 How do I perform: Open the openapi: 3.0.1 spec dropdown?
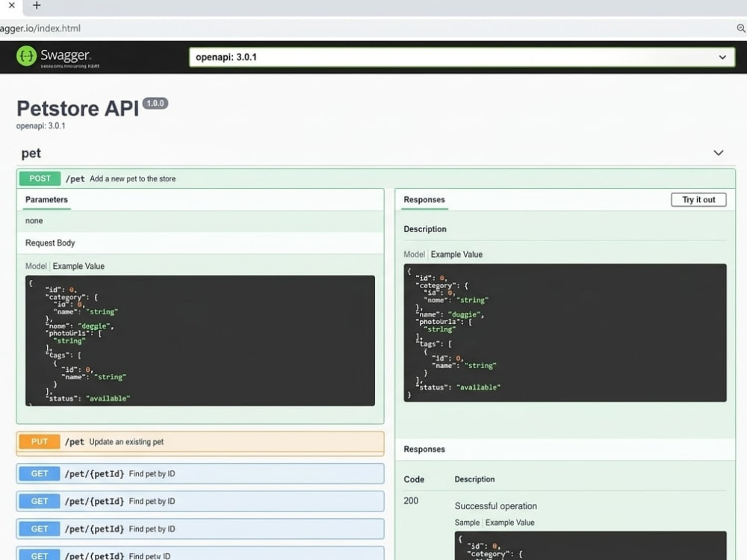(x=462, y=57)
